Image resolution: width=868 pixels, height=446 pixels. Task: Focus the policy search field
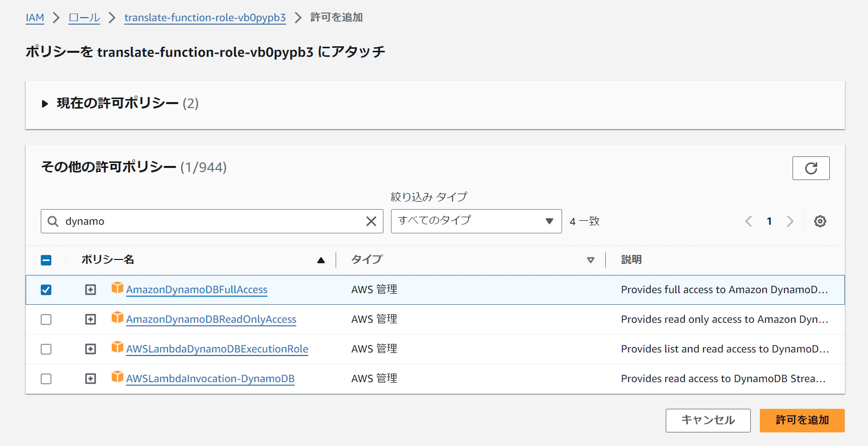(x=211, y=221)
